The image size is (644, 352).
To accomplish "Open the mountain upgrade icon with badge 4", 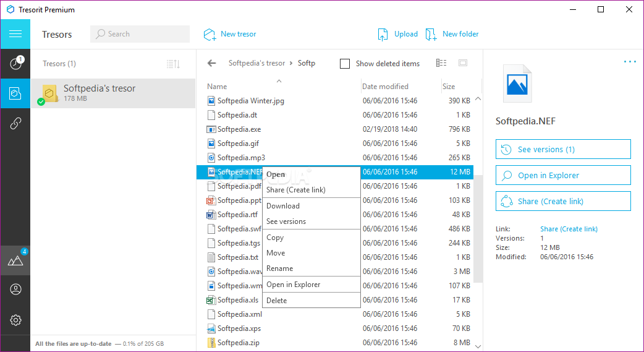I will click(15, 260).
